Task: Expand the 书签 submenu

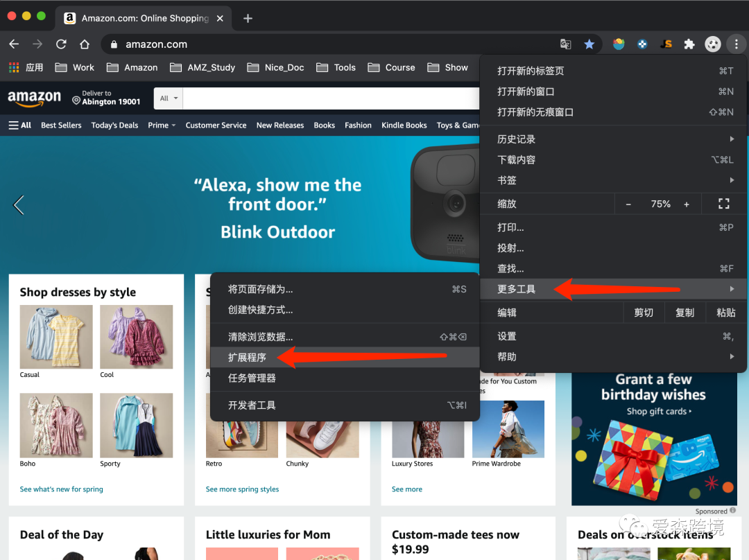Action: 507,180
